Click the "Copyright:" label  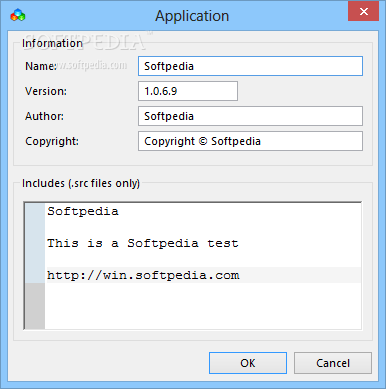tap(52, 141)
